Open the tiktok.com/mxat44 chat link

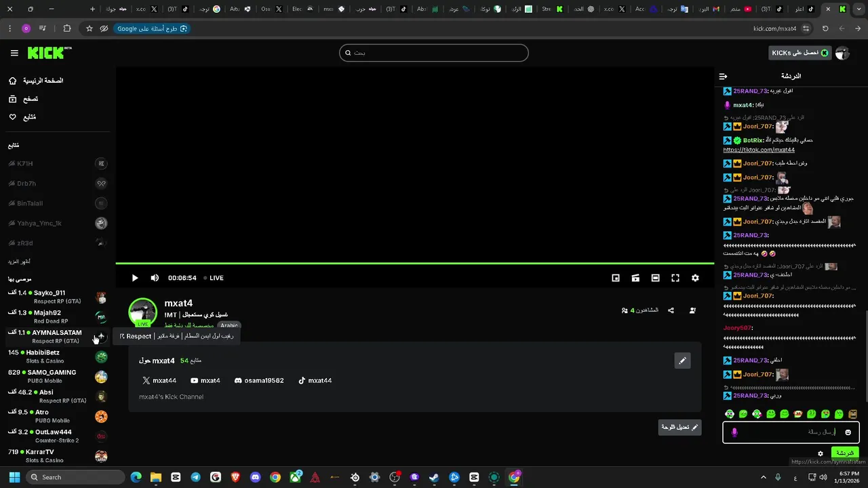point(759,150)
